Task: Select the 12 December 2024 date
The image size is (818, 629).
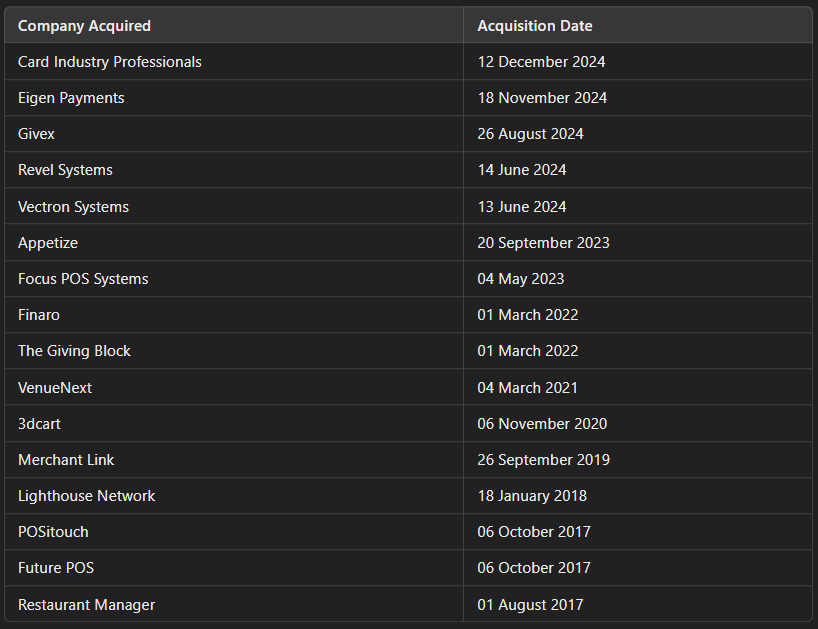Action: click(541, 62)
